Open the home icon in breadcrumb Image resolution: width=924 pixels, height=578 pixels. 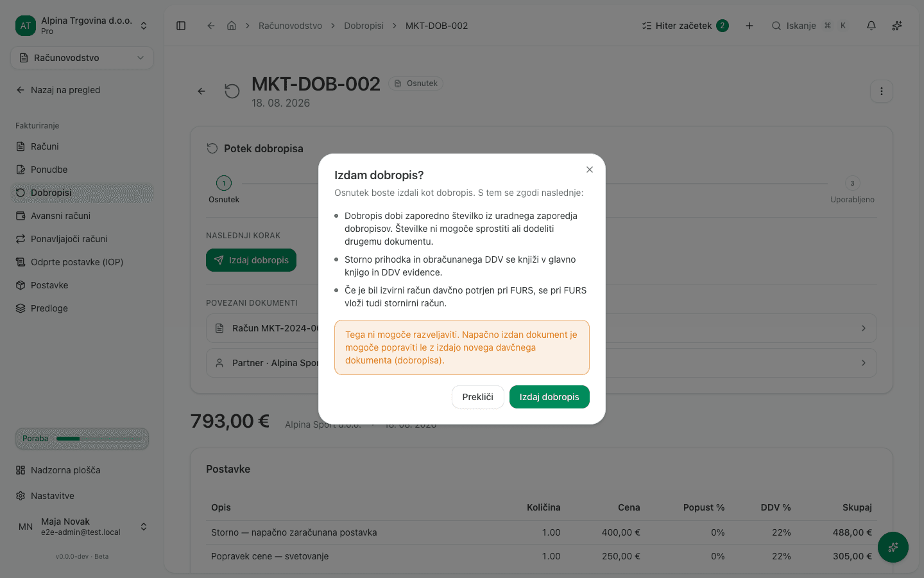click(x=232, y=26)
